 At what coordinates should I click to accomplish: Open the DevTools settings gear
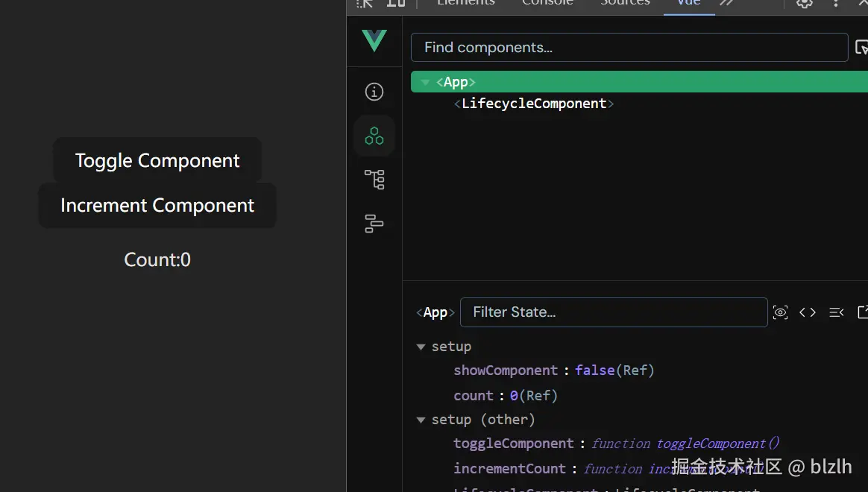[x=804, y=4]
